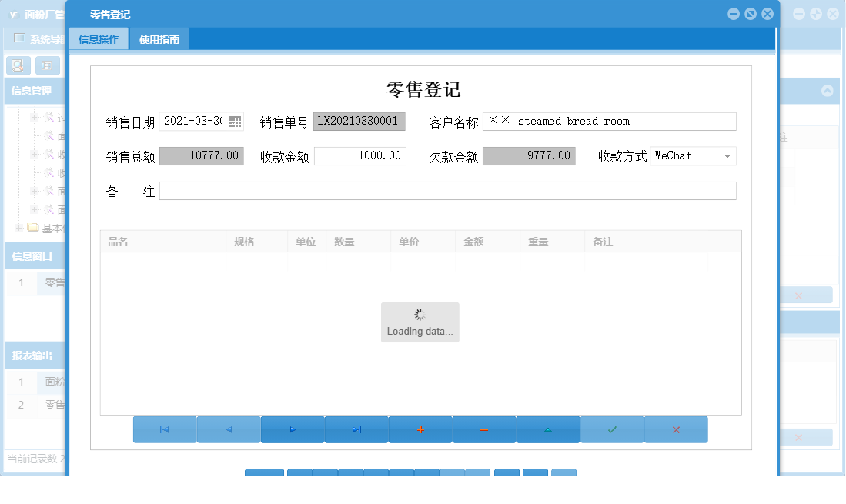Collapse the right panel using the chevron

[x=825, y=90]
